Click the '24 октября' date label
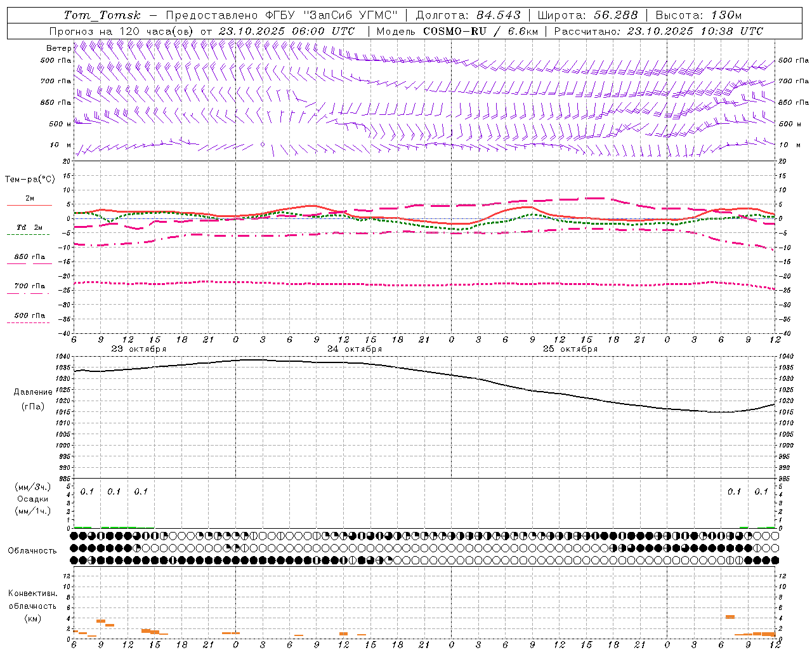The height and width of the screenshot is (650, 812). 355,349
